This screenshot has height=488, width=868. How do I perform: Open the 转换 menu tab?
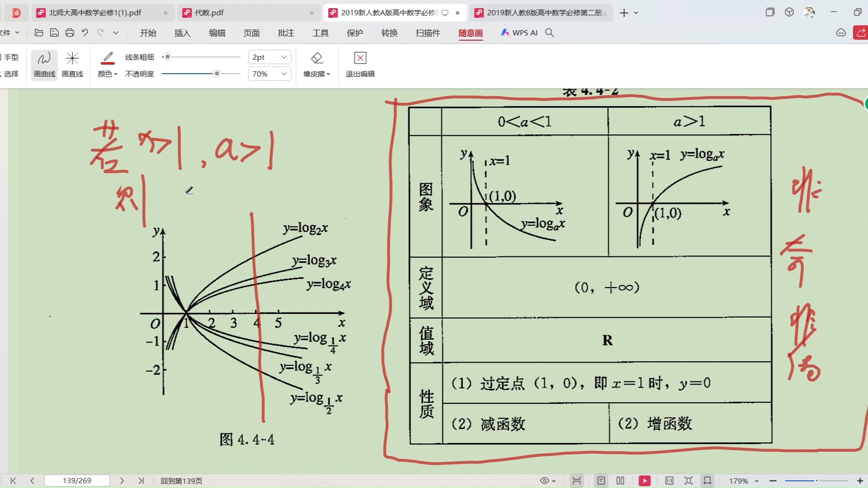[x=389, y=33]
